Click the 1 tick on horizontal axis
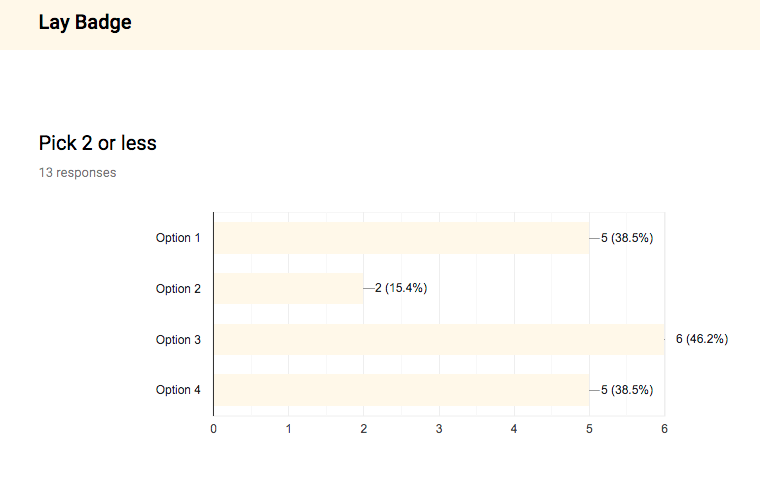 click(x=288, y=429)
